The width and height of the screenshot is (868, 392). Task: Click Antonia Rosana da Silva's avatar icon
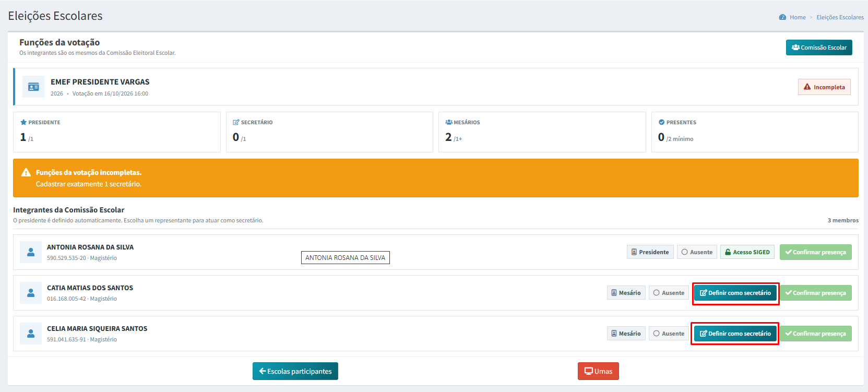(31, 252)
